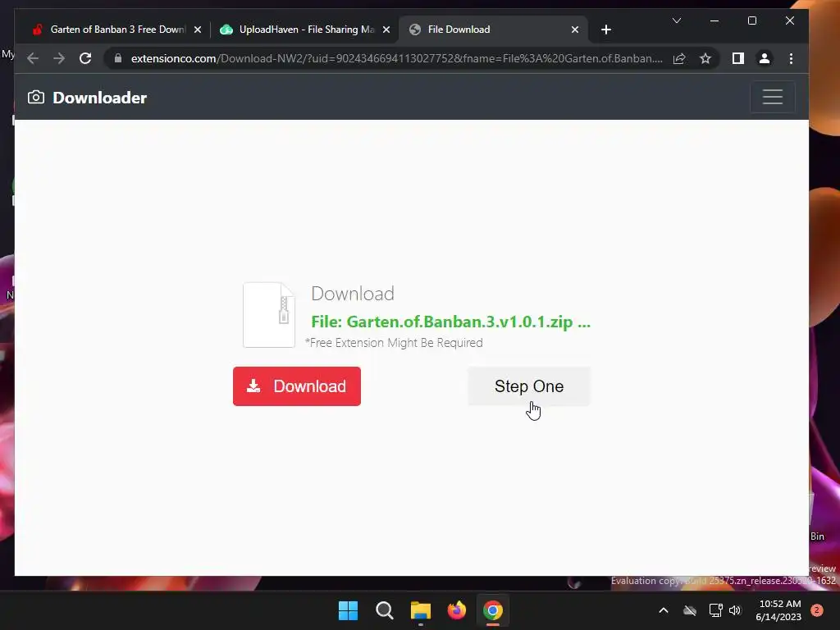Open volume control tray icon

[734, 610]
